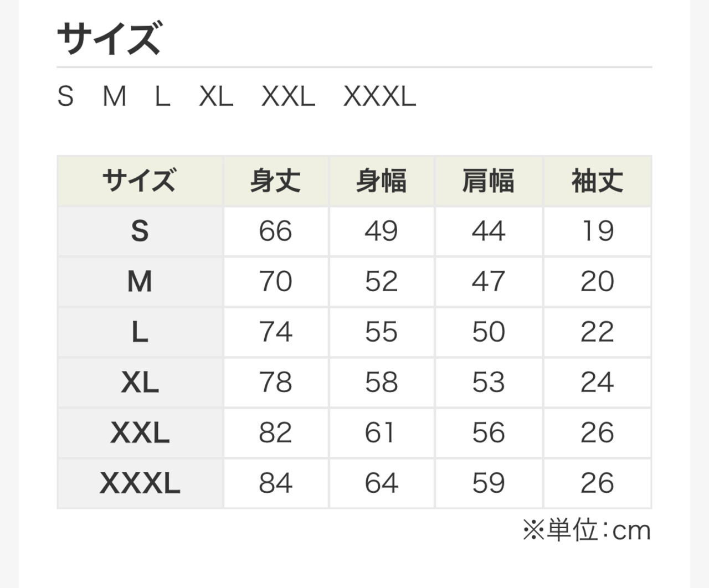Click the ※単位:cm unit note

click(x=587, y=530)
